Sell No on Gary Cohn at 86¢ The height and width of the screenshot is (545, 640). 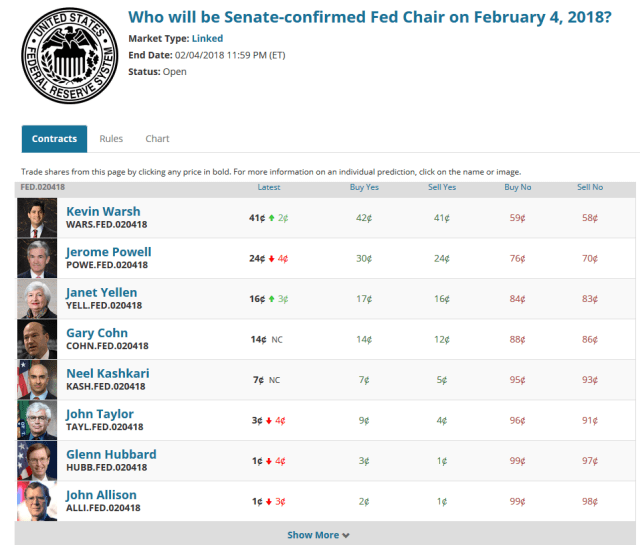click(590, 339)
